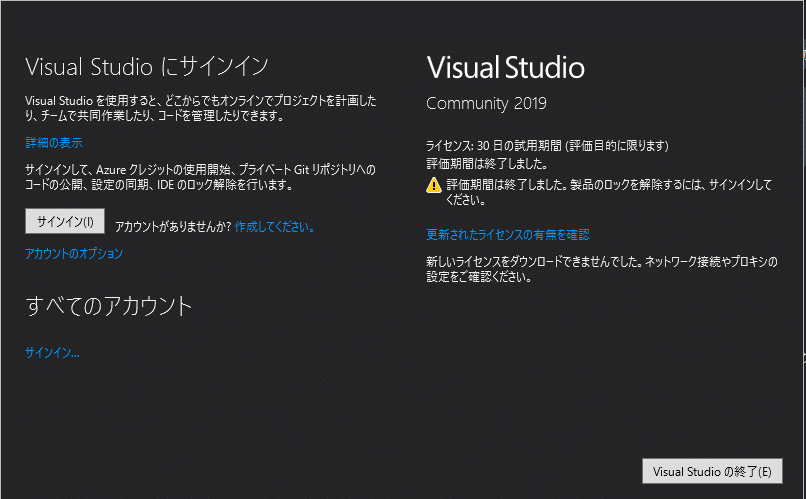Click Visual Studio の終了(E) button

712,471
